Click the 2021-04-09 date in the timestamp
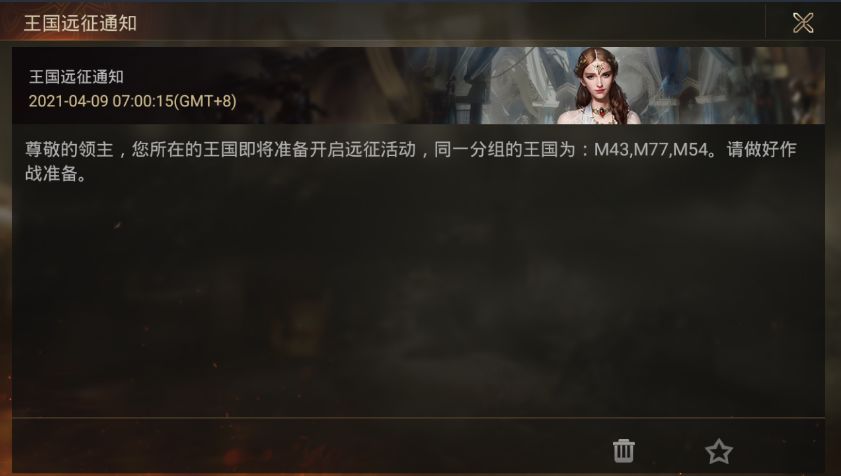The image size is (841, 476). pos(69,101)
